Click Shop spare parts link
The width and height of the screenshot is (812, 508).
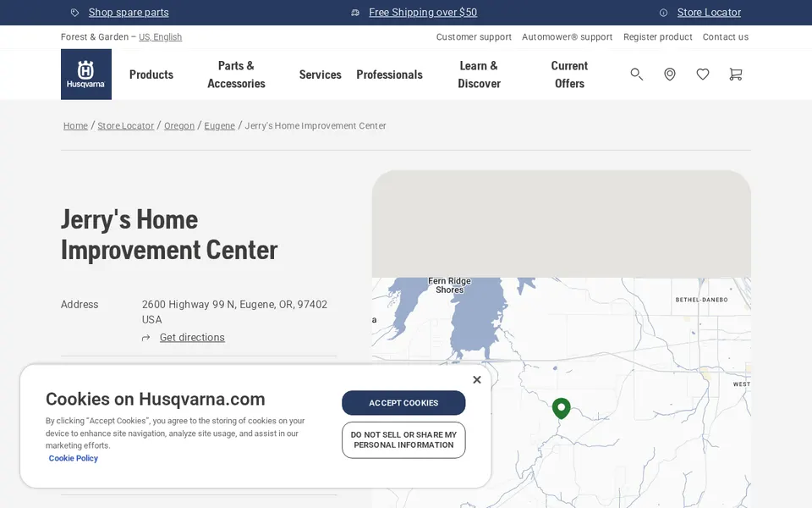click(x=129, y=13)
